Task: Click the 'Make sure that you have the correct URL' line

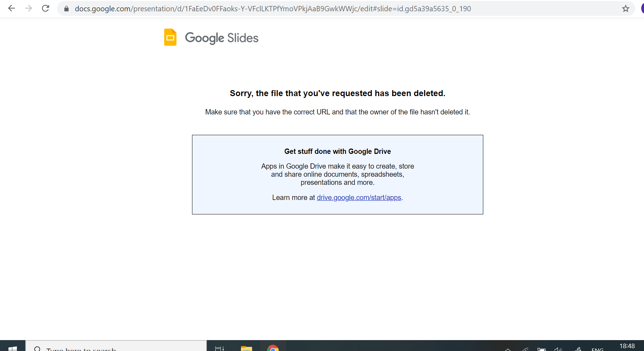Action: (x=337, y=112)
